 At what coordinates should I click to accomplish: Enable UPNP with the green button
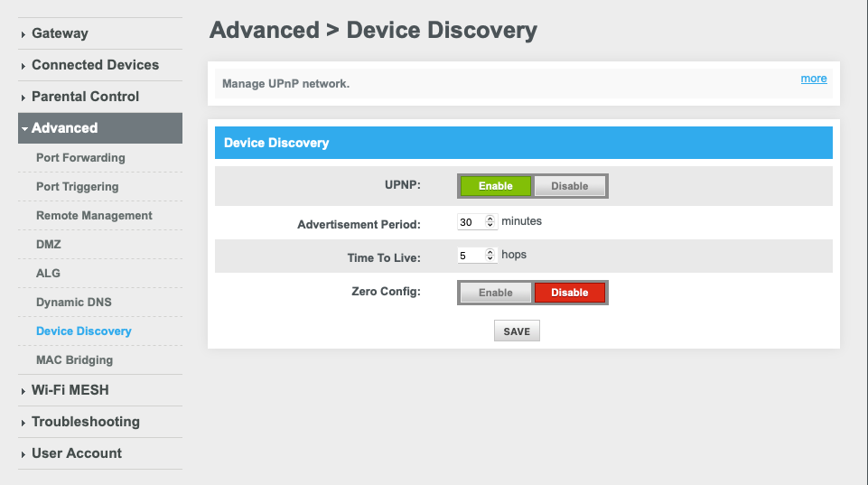pyautogui.click(x=496, y=186)
